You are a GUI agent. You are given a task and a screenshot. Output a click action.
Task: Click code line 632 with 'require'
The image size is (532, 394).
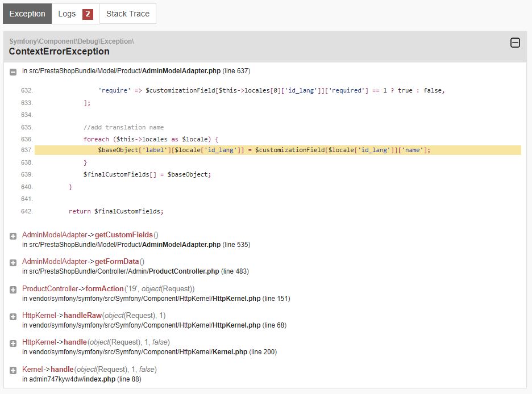pos(272,90)
